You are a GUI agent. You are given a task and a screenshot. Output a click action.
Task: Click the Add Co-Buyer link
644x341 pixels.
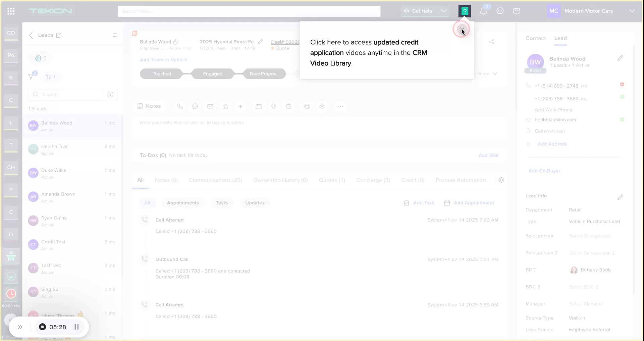click(544, 171)
